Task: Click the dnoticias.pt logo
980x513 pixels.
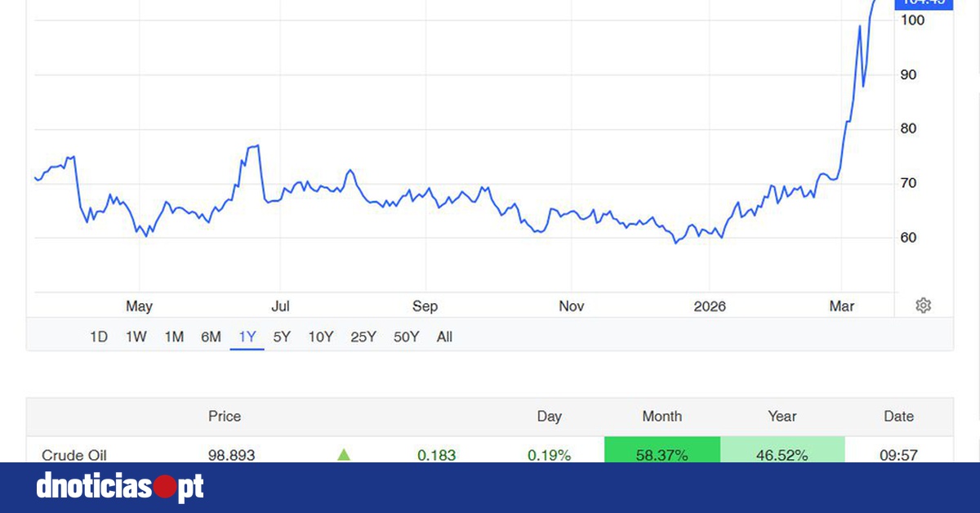Action: (119, 488)
